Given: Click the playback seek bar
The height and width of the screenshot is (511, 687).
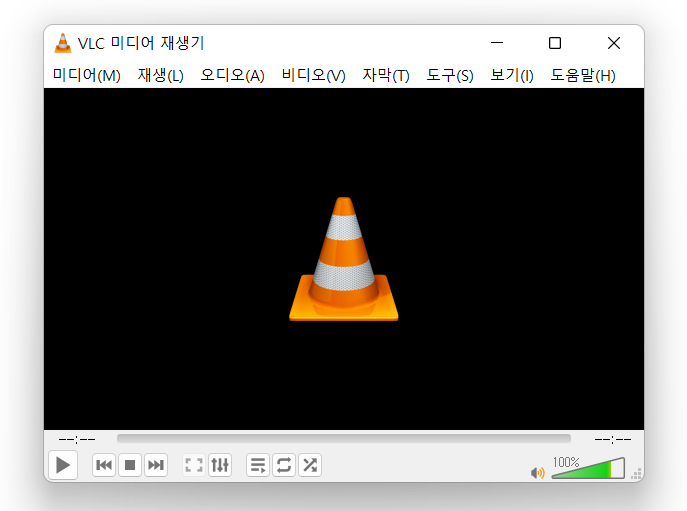Looking at the screenshot, I should (344, 439).
